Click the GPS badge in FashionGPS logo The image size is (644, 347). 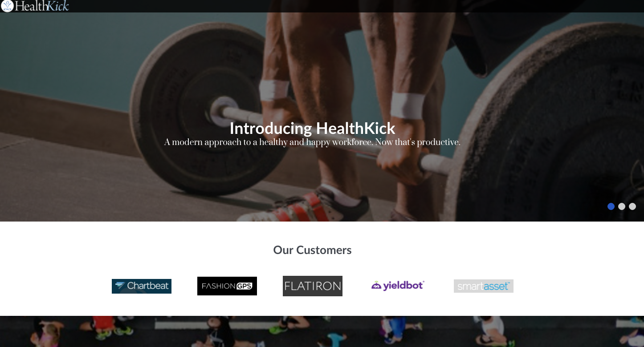point(244,286)
